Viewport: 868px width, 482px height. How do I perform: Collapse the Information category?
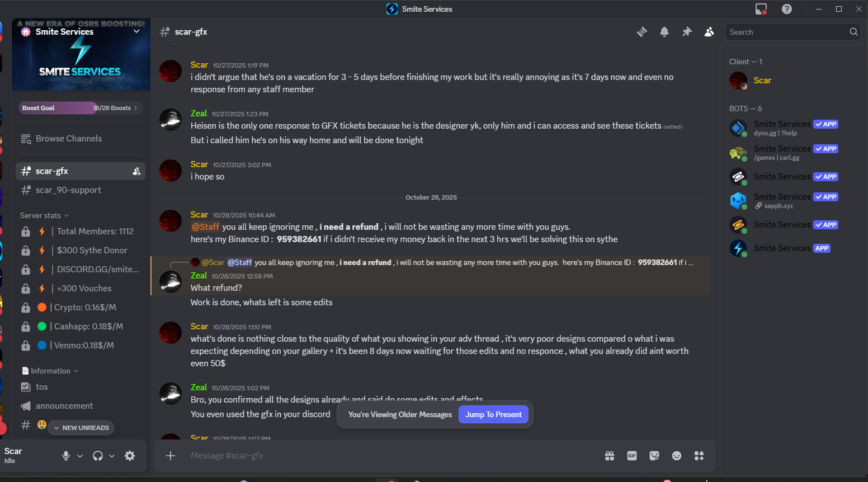coord(50,371)
